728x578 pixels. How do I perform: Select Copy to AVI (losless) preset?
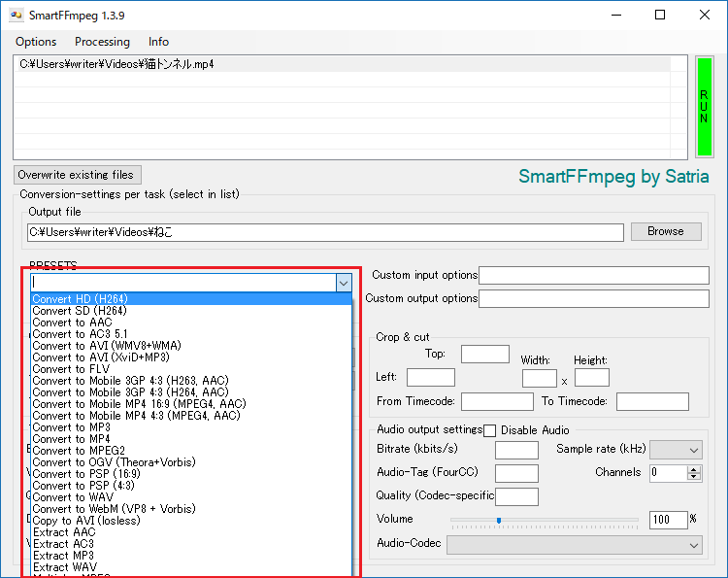click(x=191, y=521)
